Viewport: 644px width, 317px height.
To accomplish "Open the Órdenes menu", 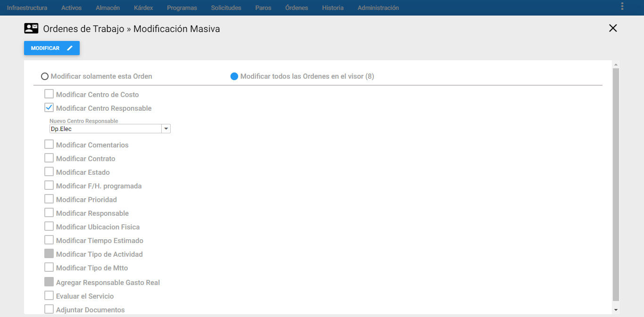I will pos(297,8).
